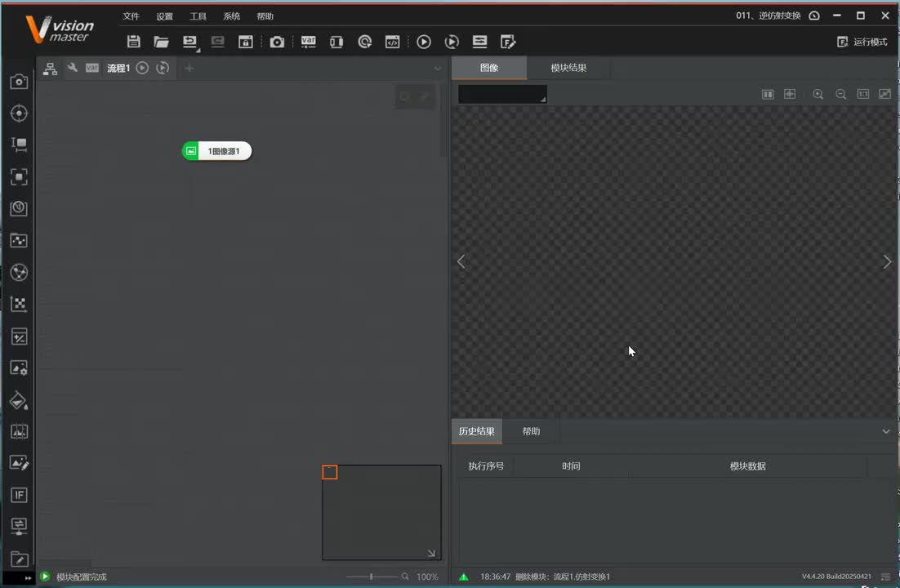Open the defect detection sidebar icon
Viewport: 900px width, 588px height.
(x=19, y=432)
